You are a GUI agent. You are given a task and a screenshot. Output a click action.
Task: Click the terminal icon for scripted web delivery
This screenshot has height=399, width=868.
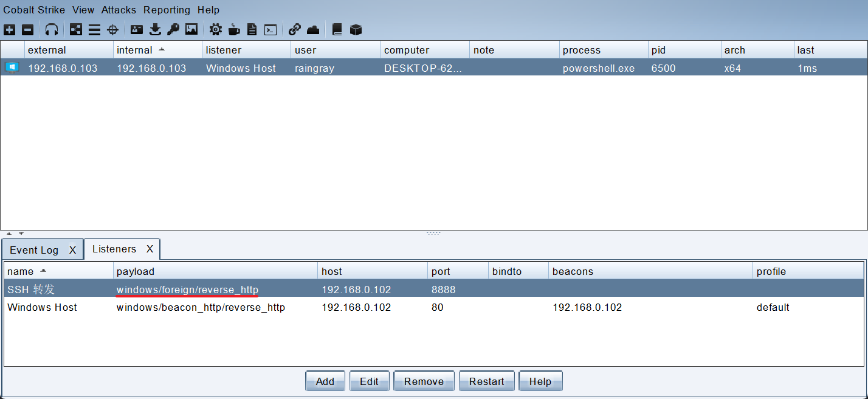click(x=271, y=29)
